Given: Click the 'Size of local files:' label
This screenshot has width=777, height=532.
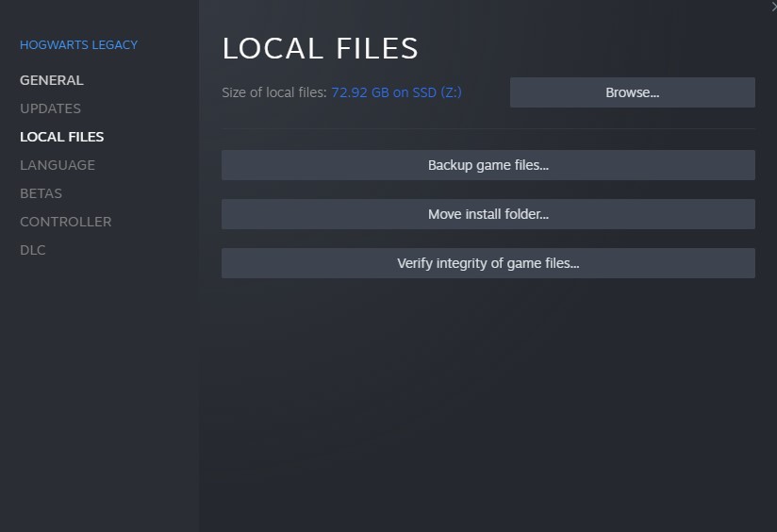Looking at the screenshot, I should (x=274, y=92).
